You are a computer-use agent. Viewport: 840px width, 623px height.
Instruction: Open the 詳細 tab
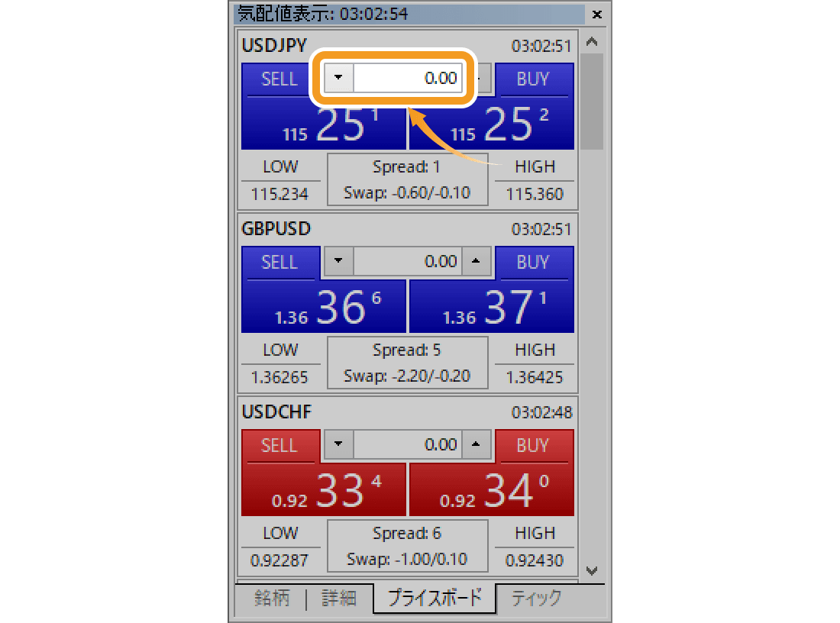pos(339,599)
